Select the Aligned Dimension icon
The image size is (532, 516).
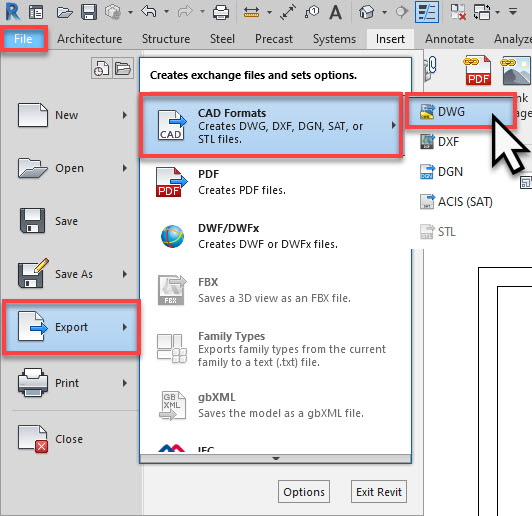pos(288,12)
